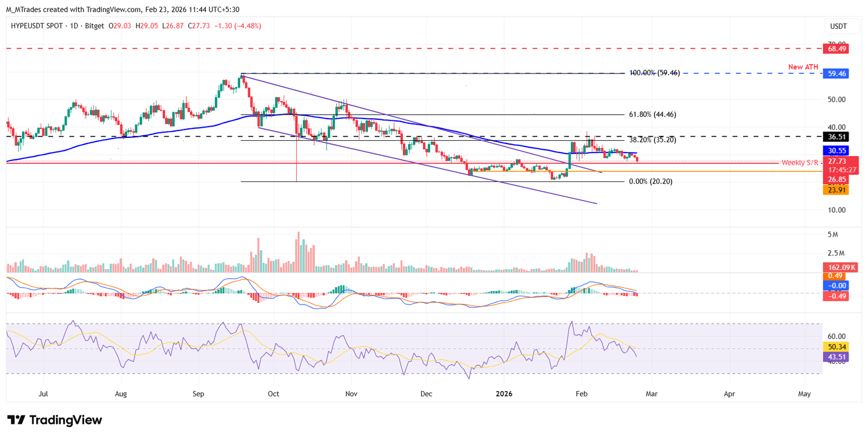Click the 2026 marker on time axis
Screen dimensions: 868x438
pyautogui.click(x=503, y=393)
